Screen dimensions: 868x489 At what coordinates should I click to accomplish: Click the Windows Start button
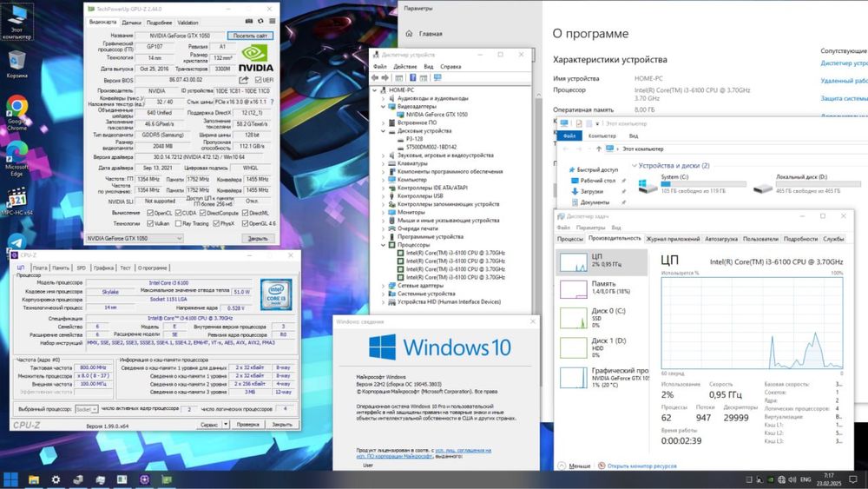point(10,479)
